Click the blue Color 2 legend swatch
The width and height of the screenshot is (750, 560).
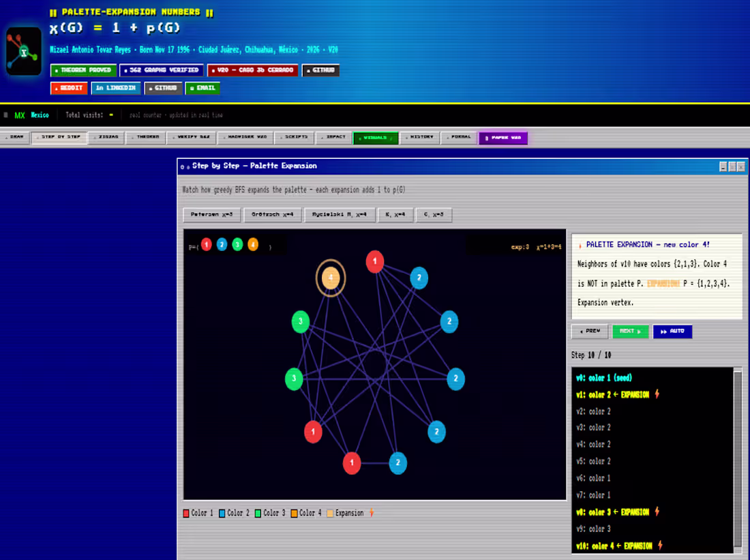click(222, 514)
